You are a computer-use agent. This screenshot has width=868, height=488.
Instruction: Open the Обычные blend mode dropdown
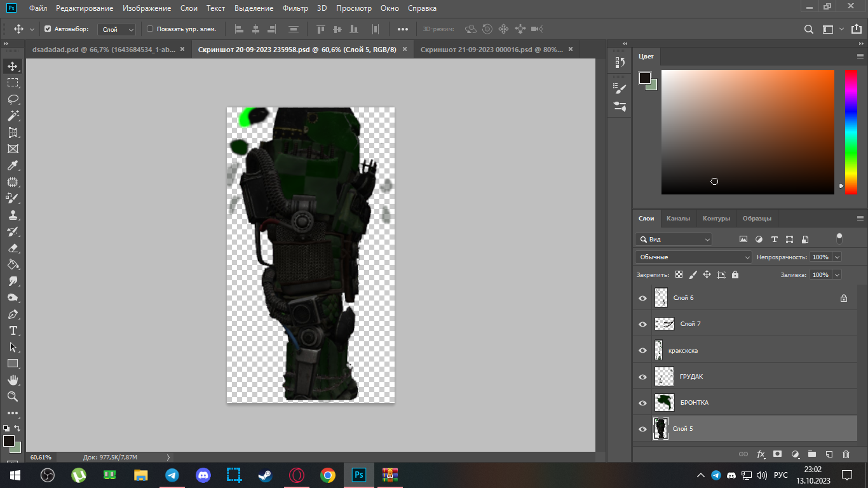click(693, 257)
